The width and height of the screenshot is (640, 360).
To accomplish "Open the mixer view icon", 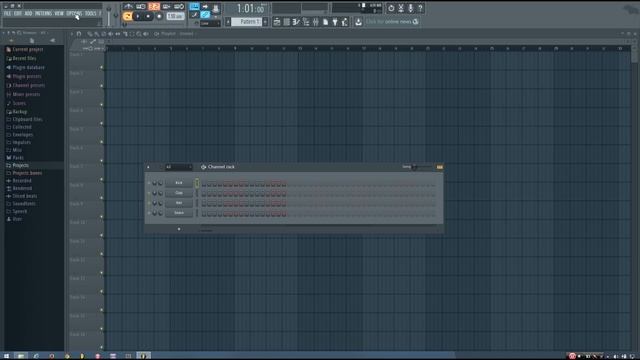I will tap(316, 22).
